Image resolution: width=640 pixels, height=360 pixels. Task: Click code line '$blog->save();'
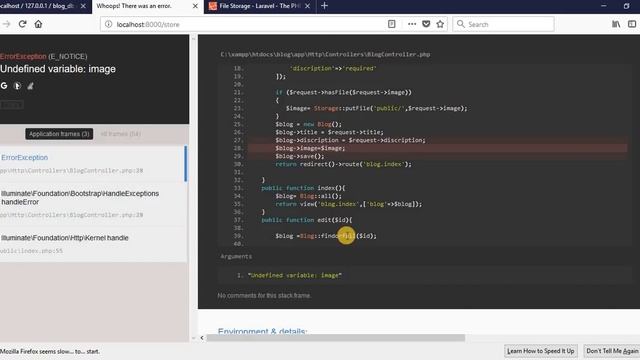(300, 156)
